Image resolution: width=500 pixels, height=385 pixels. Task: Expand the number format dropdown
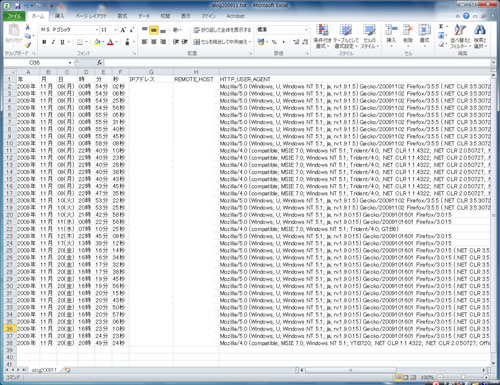tap(306, 30)
